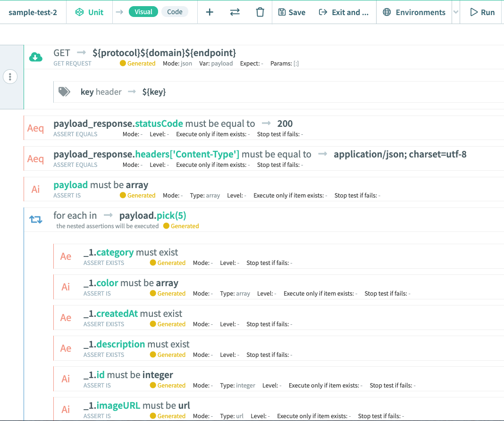Image resolution: width=504 pixels, height=421 pixels.
Task: Click the Ae icon on the _1.createdAt assertion
Action: tap(65, 317)
